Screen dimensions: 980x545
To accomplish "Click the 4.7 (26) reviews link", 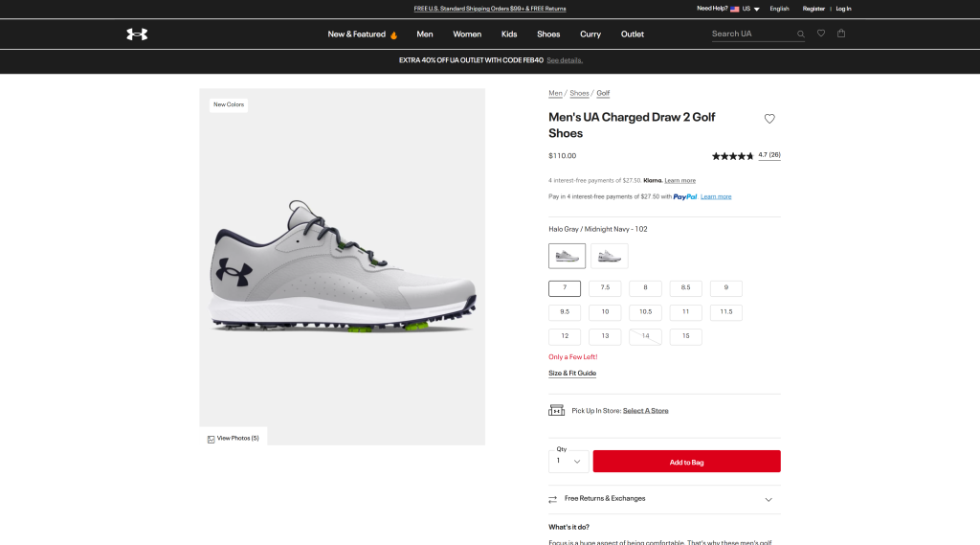I will point(769,155).
